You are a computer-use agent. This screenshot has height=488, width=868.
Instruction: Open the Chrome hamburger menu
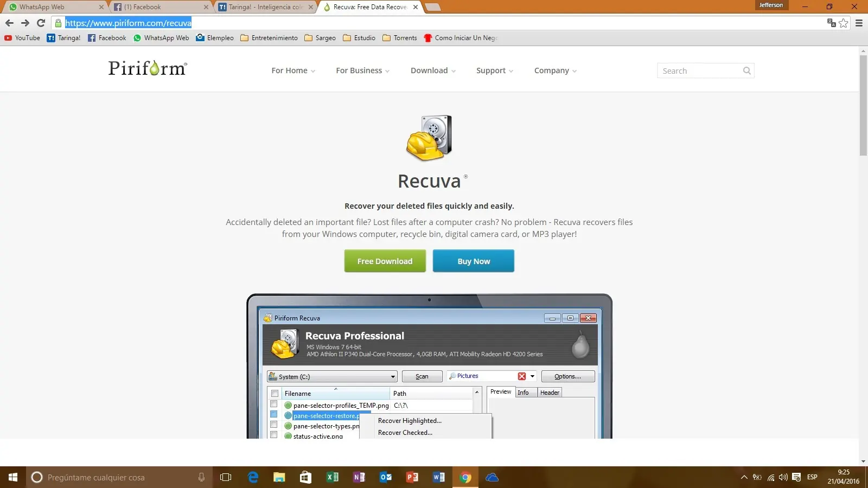coord(859,23)
